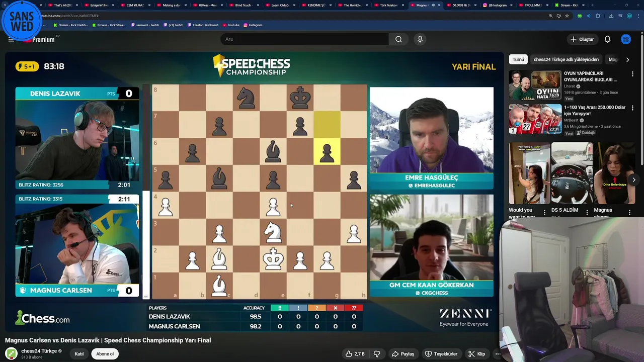Screen dimensions: 644x362
Task: Close the Making a dar browser tab
Action: coord(186,5)
